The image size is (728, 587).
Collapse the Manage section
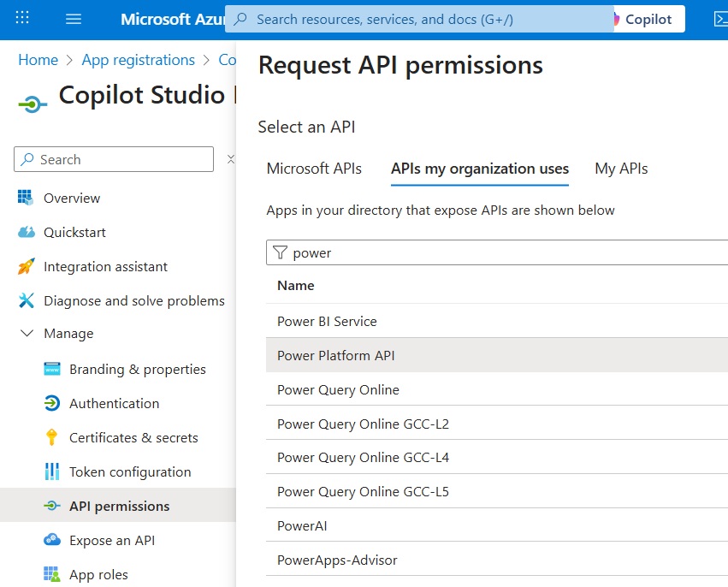click(x=27, y=333)
